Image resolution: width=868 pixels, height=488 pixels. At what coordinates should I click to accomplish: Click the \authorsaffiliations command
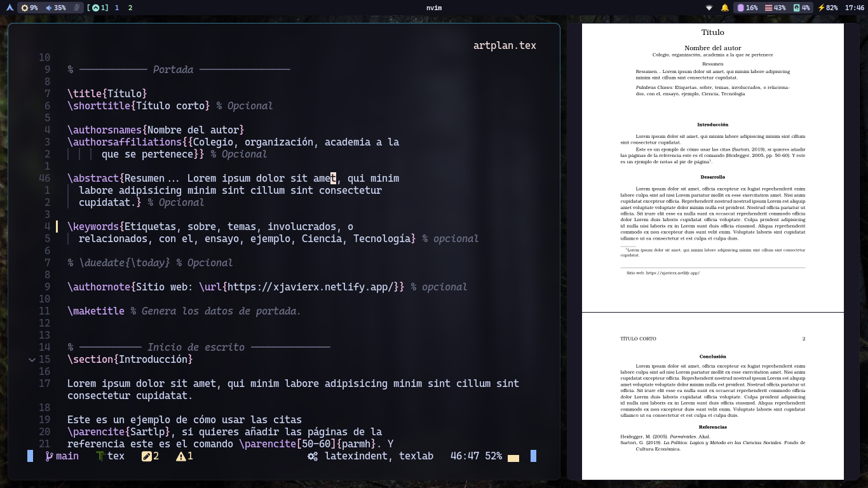tap(125, 142)
